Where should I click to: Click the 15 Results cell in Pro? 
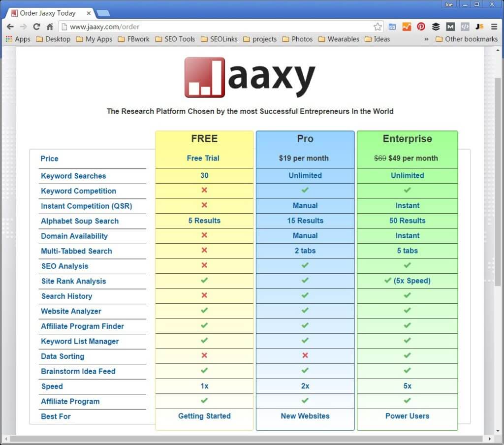305,221
